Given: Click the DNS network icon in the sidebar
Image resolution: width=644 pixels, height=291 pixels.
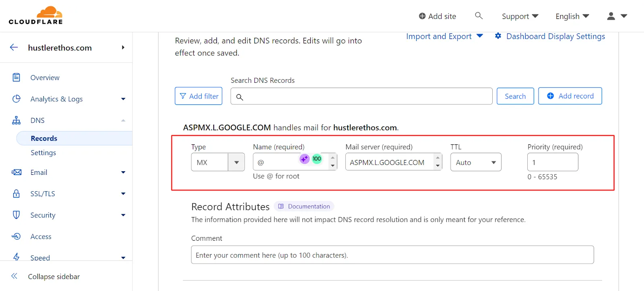Looking at the screenshot, I should click(16, 120).
